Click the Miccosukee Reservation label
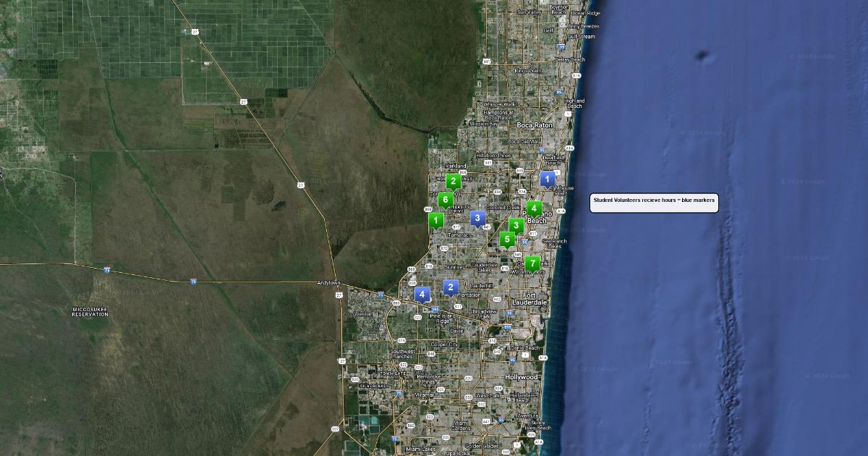The height and width of the screenshot is (456, 868). click(90, 312)
